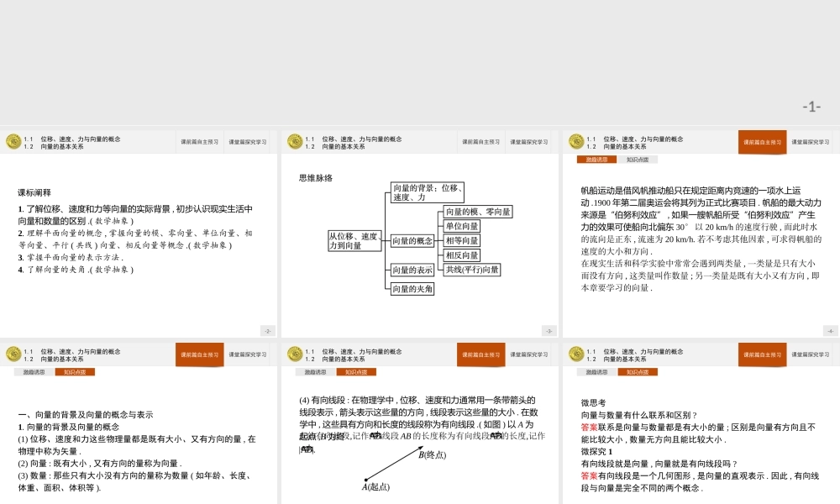840x504 pixels.
Task: Select the 共线(平行)向量 box in the diagram
Action: pos(472,269)
